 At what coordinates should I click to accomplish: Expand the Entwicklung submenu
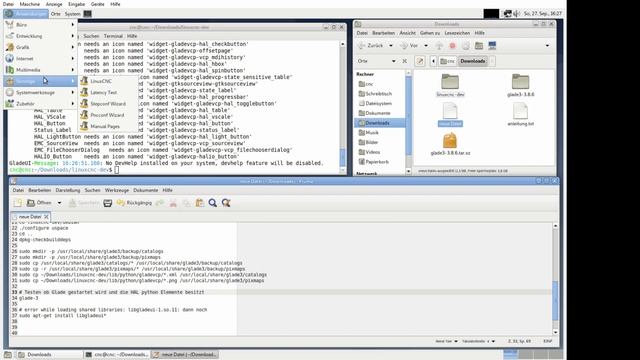click(40, 36)
